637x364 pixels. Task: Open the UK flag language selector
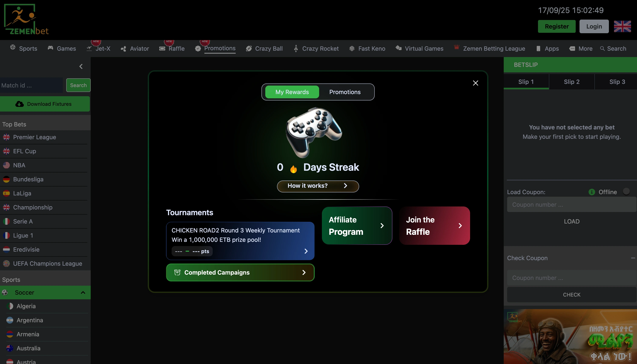(x=622, y=26)
